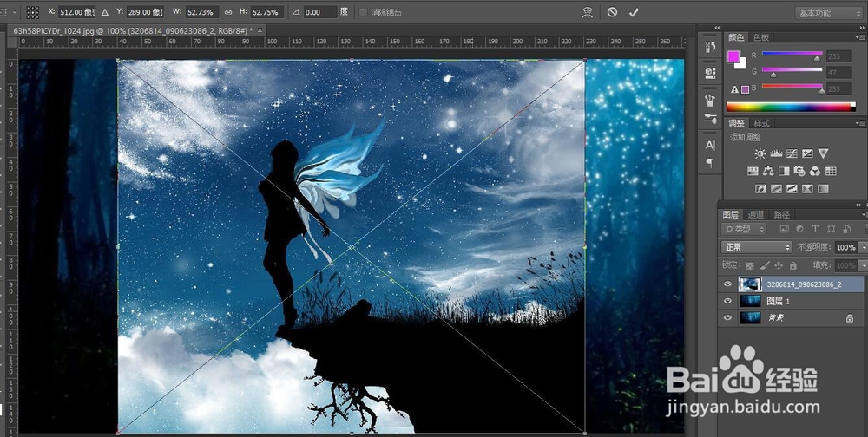Add a Levels adjustment
868x437 pixels.
(775, 153)
